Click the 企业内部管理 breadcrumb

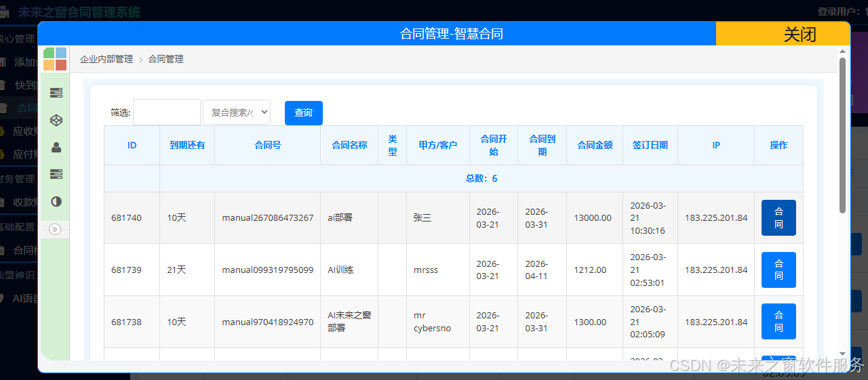coord(106,59)
